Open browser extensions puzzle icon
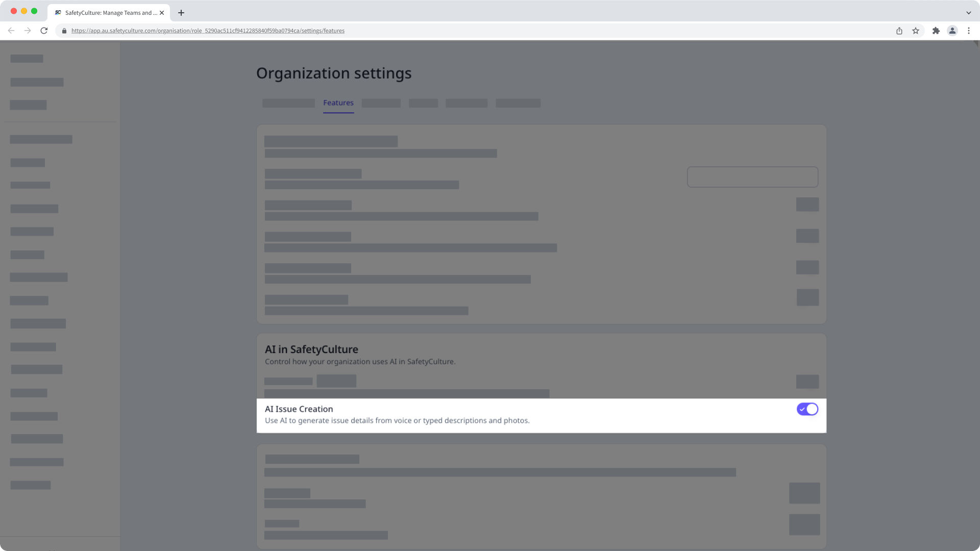The image size is (980, 551). (x=936, y=31)
